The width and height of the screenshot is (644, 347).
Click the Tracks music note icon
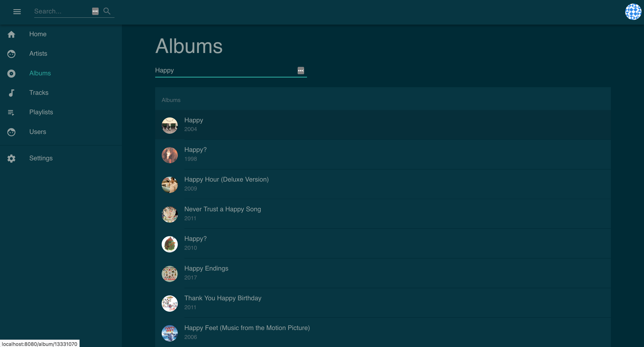click(11, 93)
